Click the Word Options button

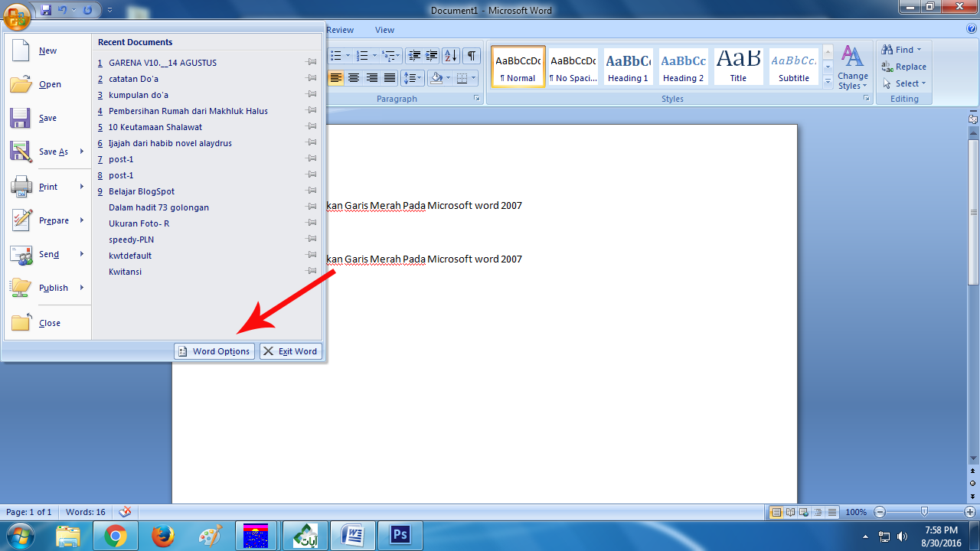point(214,351)
